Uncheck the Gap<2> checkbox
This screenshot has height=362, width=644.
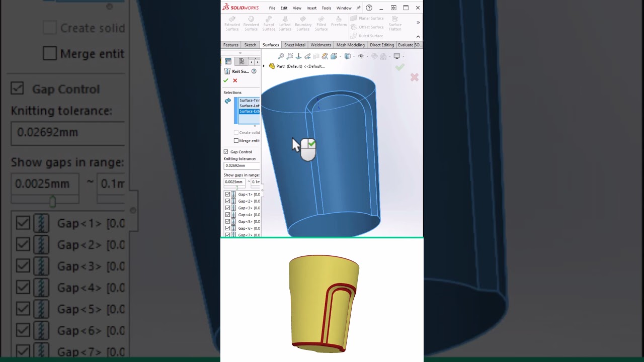pyautogui.click(x=227, y=201)
